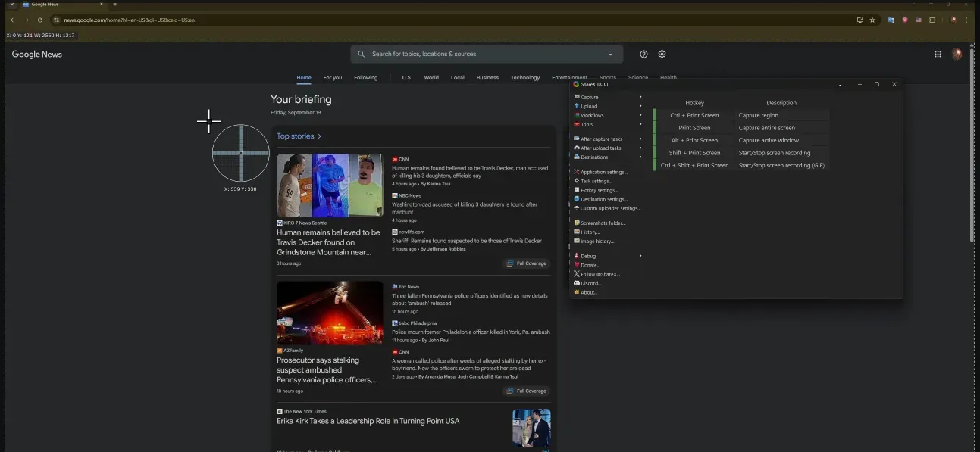Open Application settings in ShareX
The image size is (980, 452).
pyautogui.click(x=603, y=172)
